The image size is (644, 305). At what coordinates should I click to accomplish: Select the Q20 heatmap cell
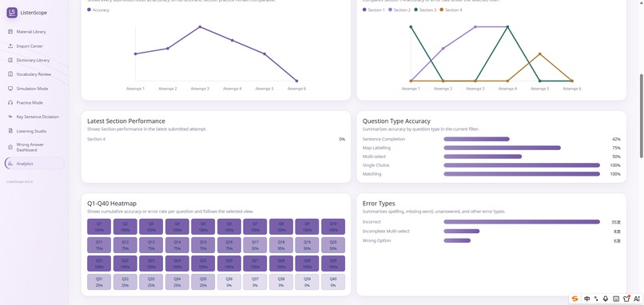333,245
